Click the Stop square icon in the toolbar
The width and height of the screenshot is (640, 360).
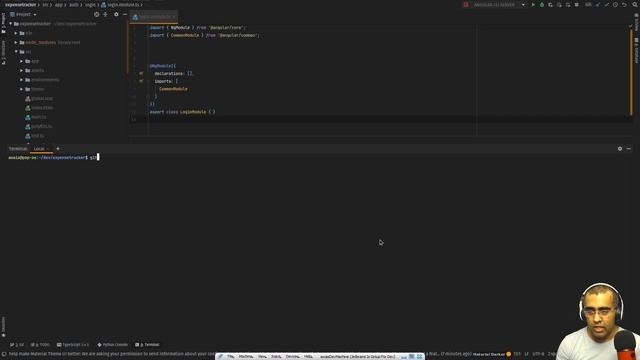point(576,4)
